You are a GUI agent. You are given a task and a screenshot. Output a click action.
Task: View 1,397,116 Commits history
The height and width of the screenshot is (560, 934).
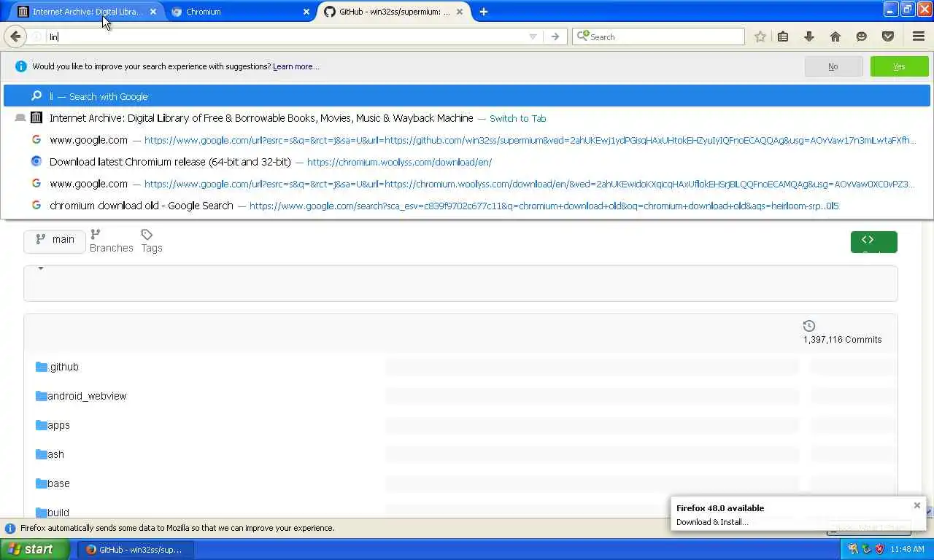843,339
